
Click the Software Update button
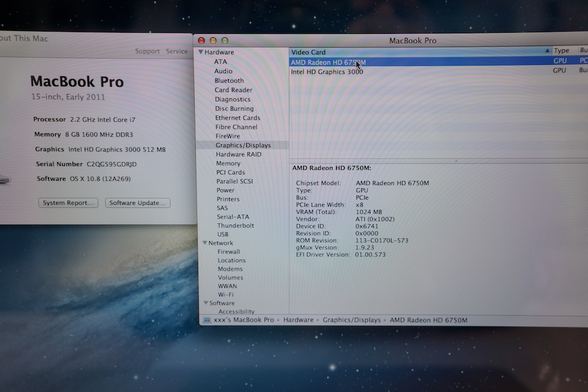click(x=137, y=203)
